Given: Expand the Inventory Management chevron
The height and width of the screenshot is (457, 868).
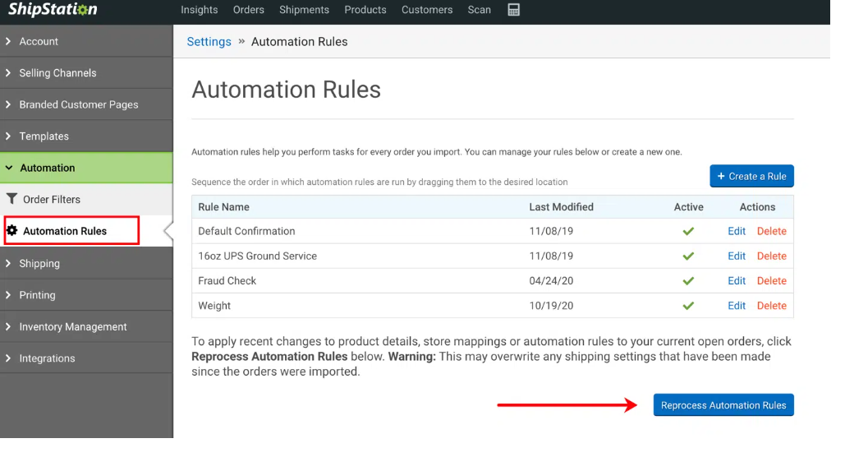Looking at the screenshot, I should [x=7, y=326].
